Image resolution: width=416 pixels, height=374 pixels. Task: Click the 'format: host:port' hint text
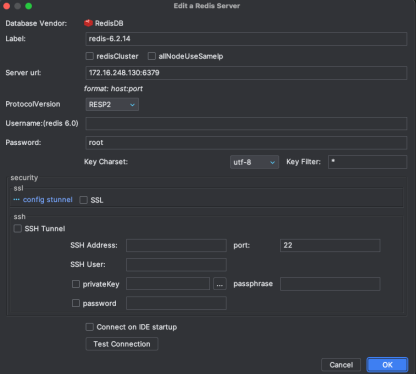[x=113, y=89]
